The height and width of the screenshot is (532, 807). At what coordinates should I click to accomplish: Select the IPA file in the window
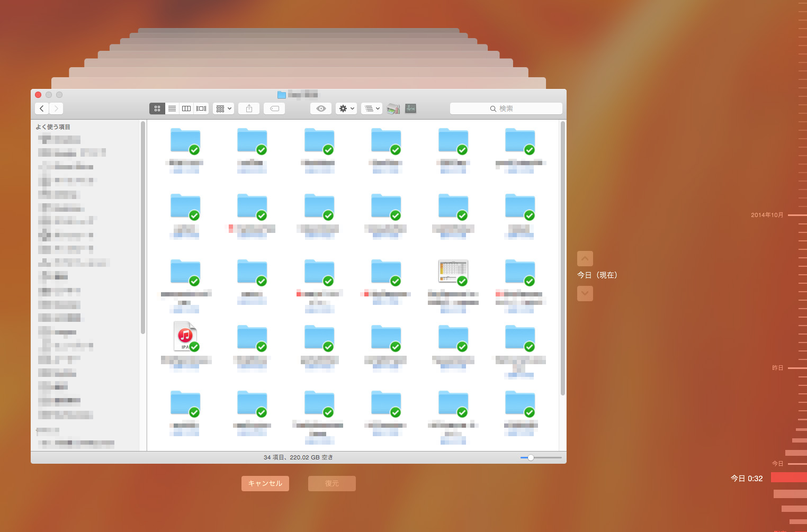point(185,337)
